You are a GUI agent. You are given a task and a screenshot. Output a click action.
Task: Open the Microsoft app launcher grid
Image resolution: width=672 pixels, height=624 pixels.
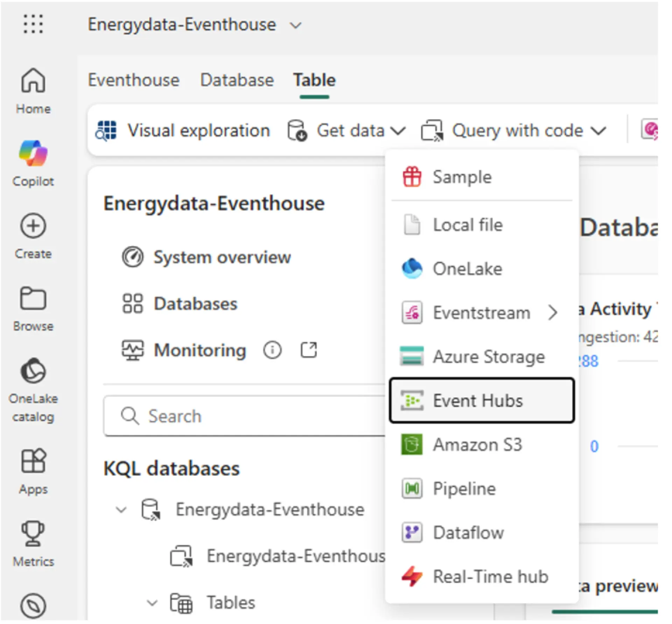[x=33, y=24]
